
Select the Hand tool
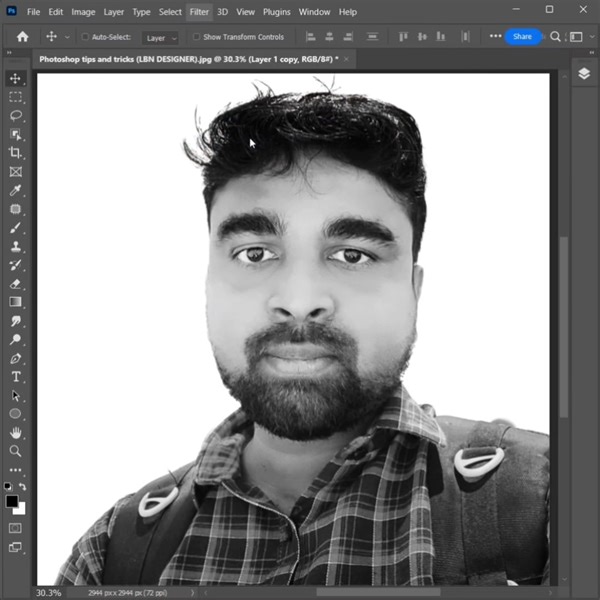point(15,433)
